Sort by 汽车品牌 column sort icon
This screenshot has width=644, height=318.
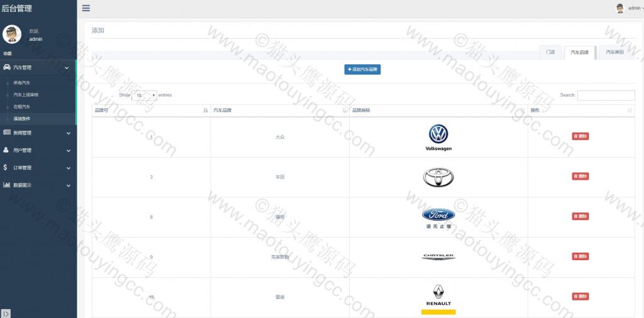(x=344, y=111)
